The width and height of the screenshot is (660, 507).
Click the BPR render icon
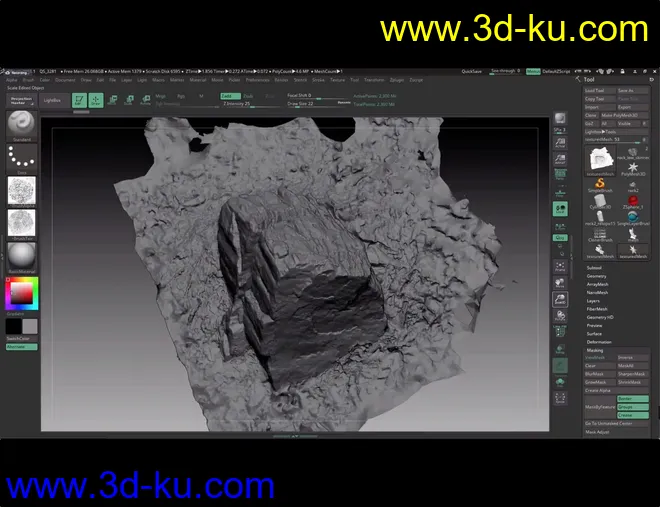coord(560,118)
